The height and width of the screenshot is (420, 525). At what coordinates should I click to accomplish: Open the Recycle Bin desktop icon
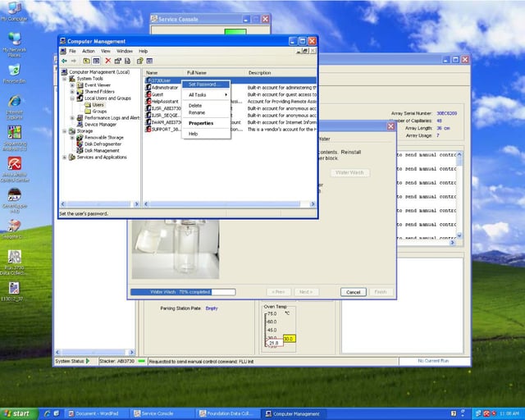[14, 74]
